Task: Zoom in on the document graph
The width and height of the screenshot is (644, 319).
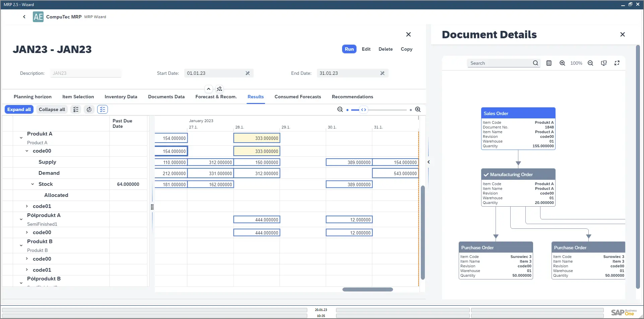Action: pyautogui.click(x=562, y=63)
